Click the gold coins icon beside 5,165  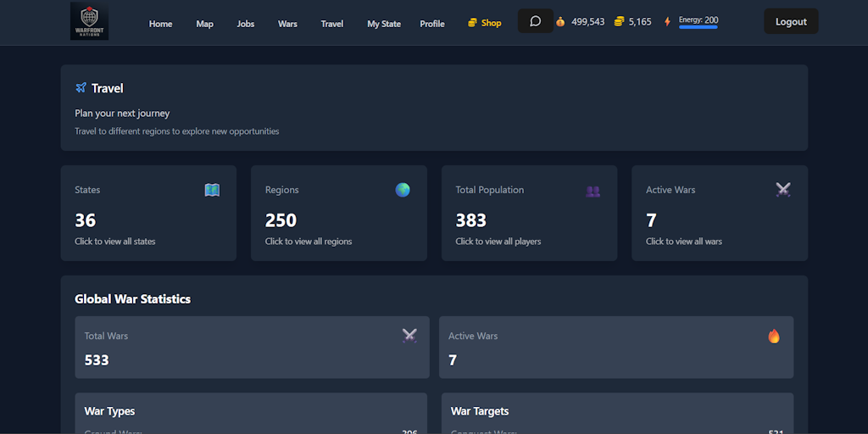tap(619, 21)
